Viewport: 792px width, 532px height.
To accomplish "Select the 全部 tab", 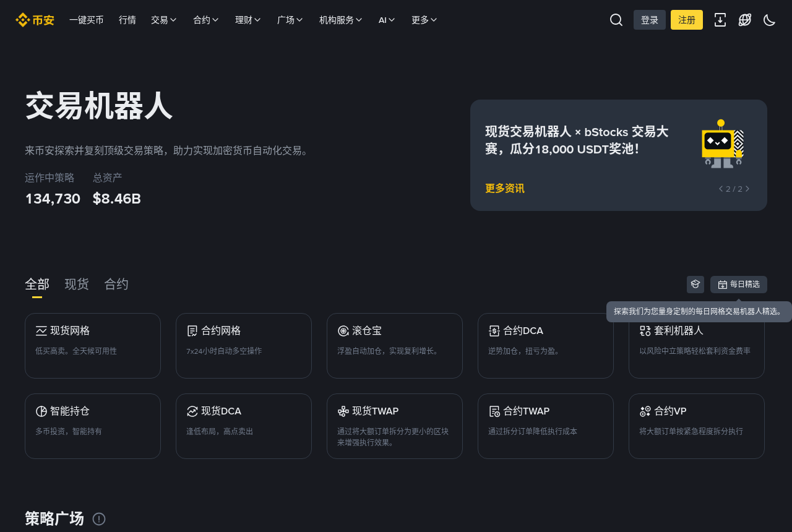I will click(37, 284).
